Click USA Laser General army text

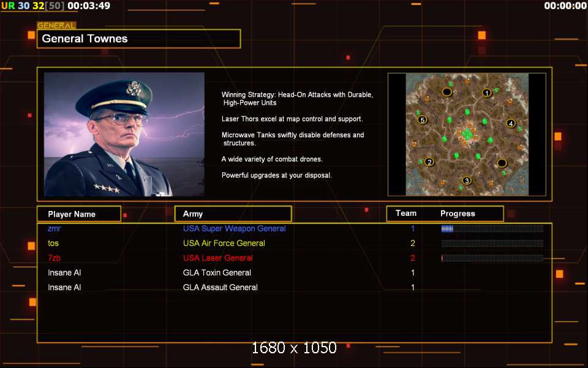coord(218,258)
